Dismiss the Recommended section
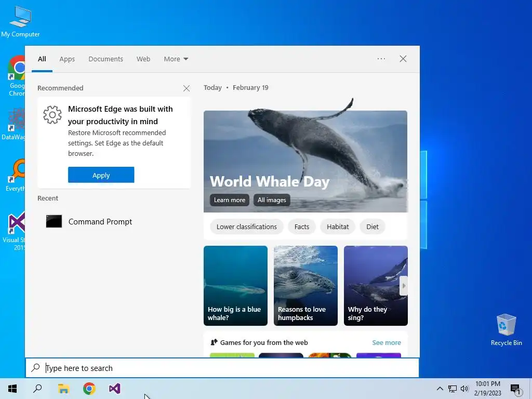The image size is (532, 399). (187, 88)
